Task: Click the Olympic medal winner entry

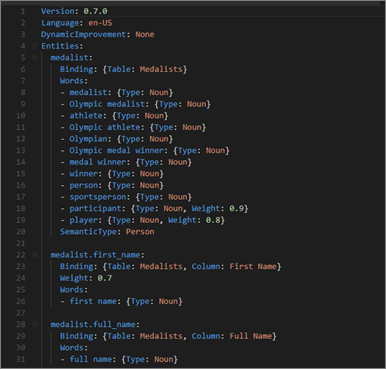Action: click(117, 151)
